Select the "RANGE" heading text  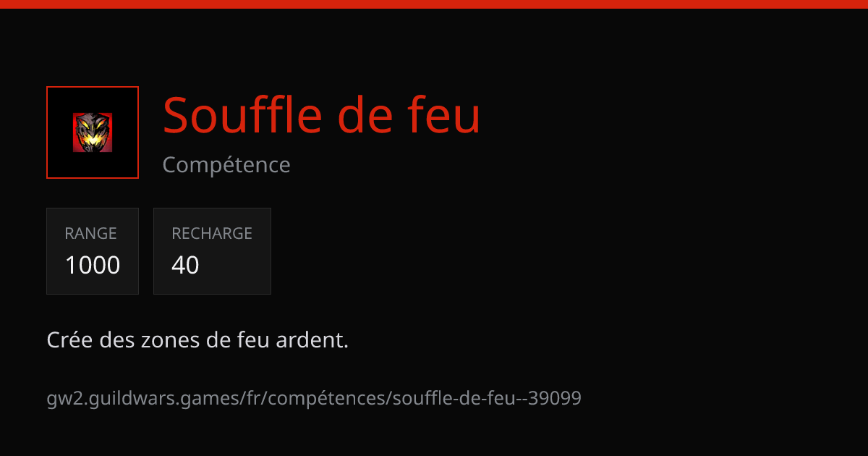(x=90, y=233)
